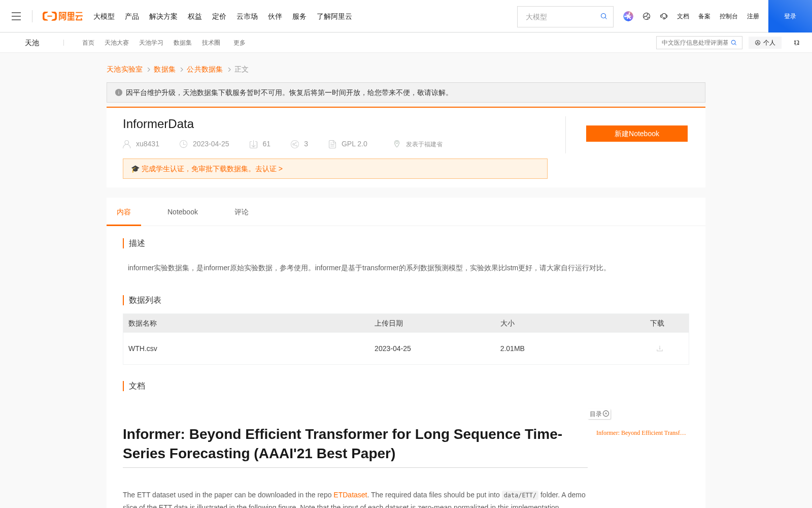This screenshot has height=508, width=812.
Task: Select the 内容 tab
Action: [124, 212]
